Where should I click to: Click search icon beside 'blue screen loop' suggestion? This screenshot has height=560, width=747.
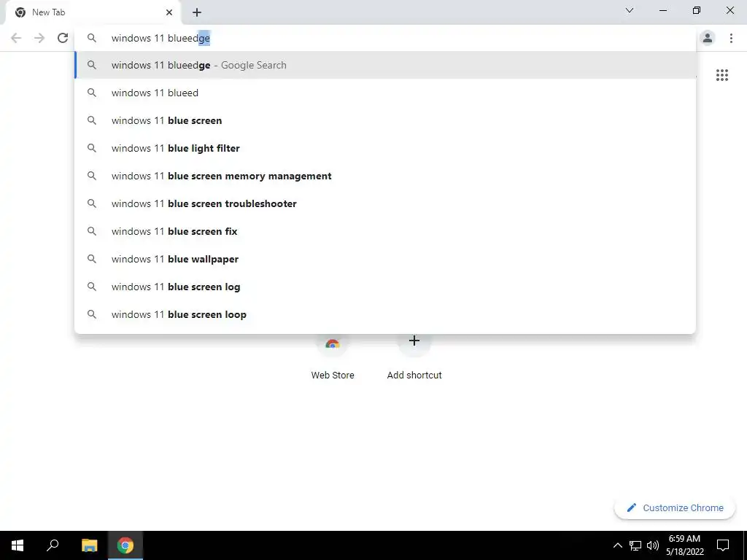coord(92,314)
